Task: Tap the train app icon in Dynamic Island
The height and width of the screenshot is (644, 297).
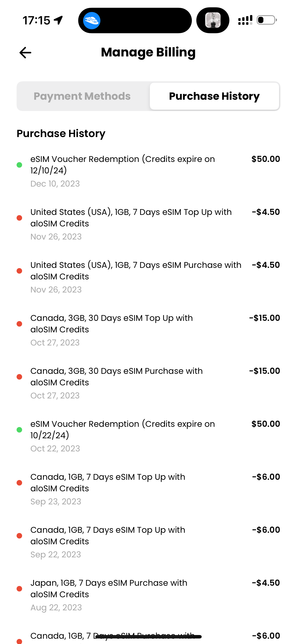Action: [x=92, y=20]
